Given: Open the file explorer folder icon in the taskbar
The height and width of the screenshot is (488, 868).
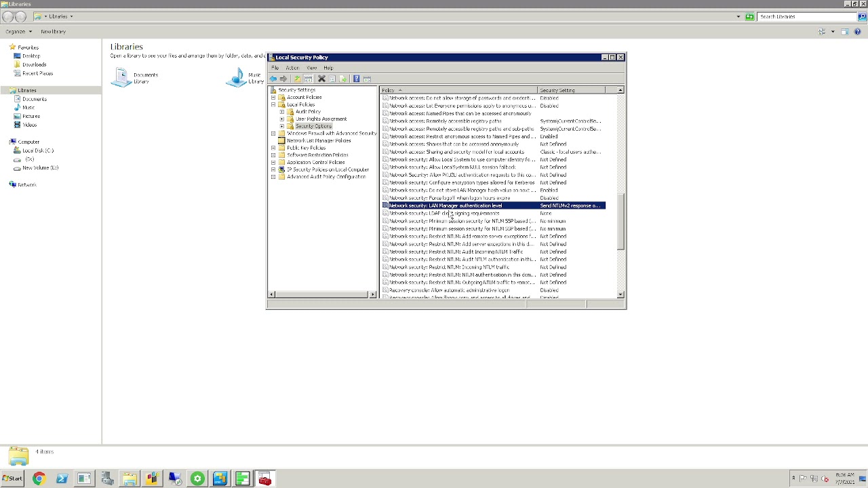Looking at the screenshot, I should pyautogui.click(x=130, y=479).
